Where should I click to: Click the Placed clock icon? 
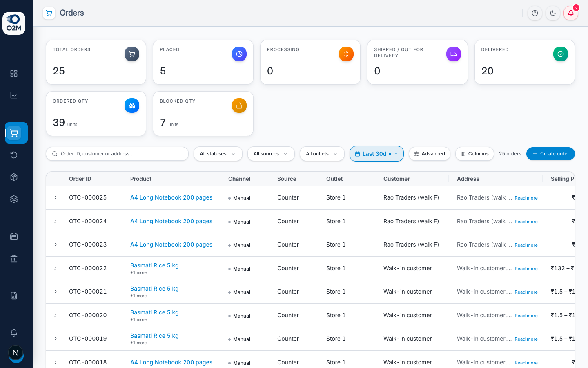[x=239, y=54]
